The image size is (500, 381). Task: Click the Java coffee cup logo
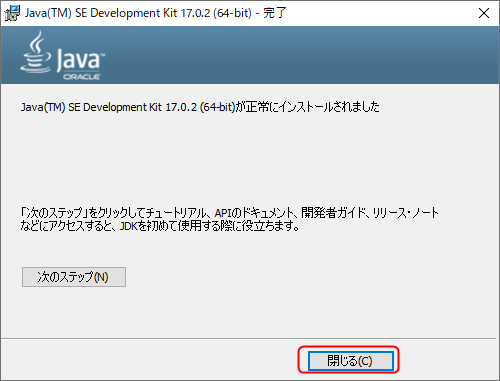pyautogui.click(x=36, y=52)
